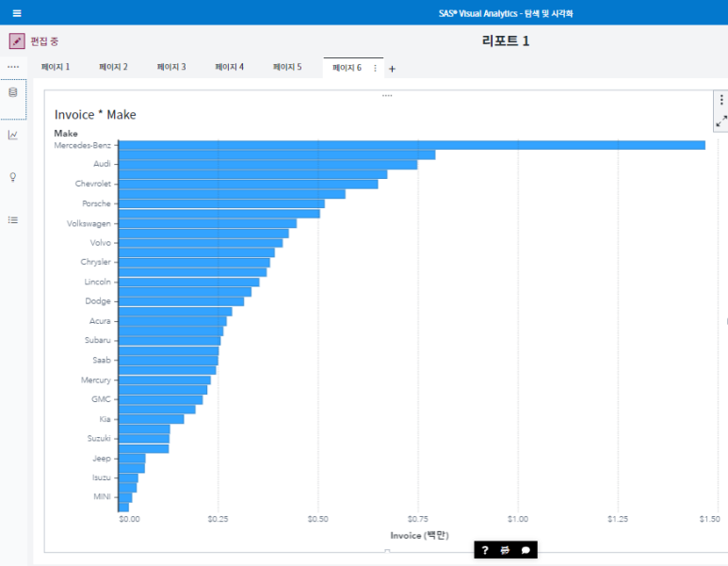Click the Mercury axis label
728x566 pixels.
tap(96, 380)
